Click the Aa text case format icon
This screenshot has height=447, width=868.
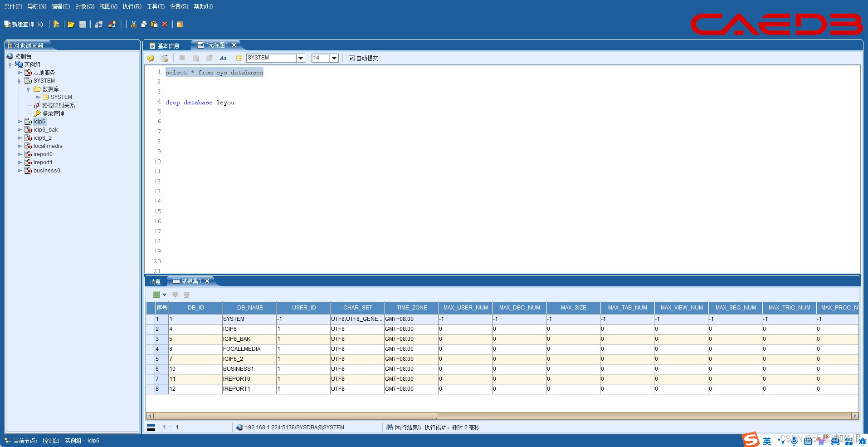[x=223, y=58]
